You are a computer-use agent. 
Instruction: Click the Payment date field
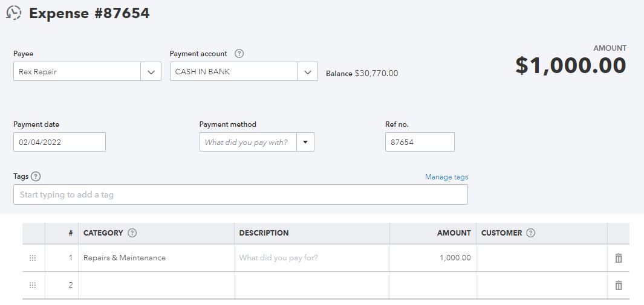coord(59,143)
